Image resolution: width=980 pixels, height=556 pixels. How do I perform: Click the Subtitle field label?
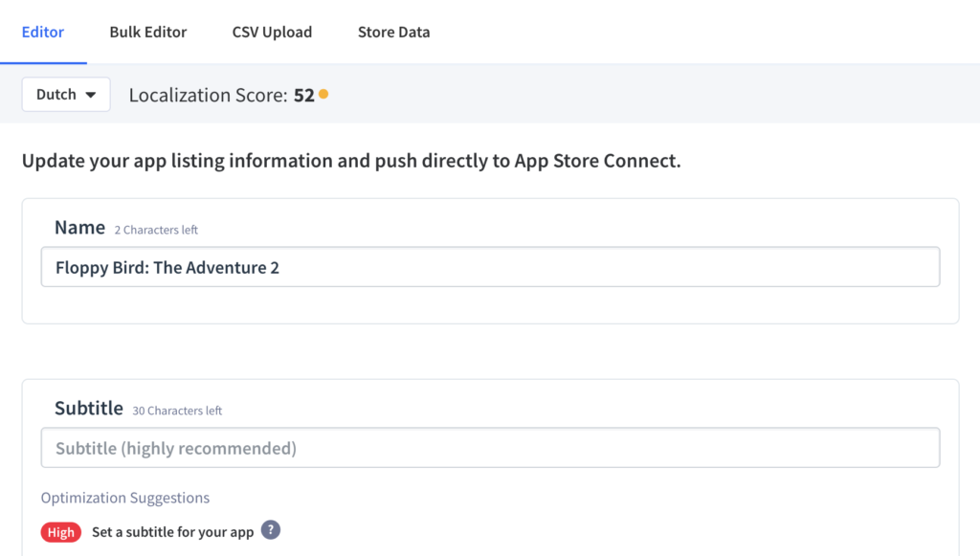pos(89,408)
